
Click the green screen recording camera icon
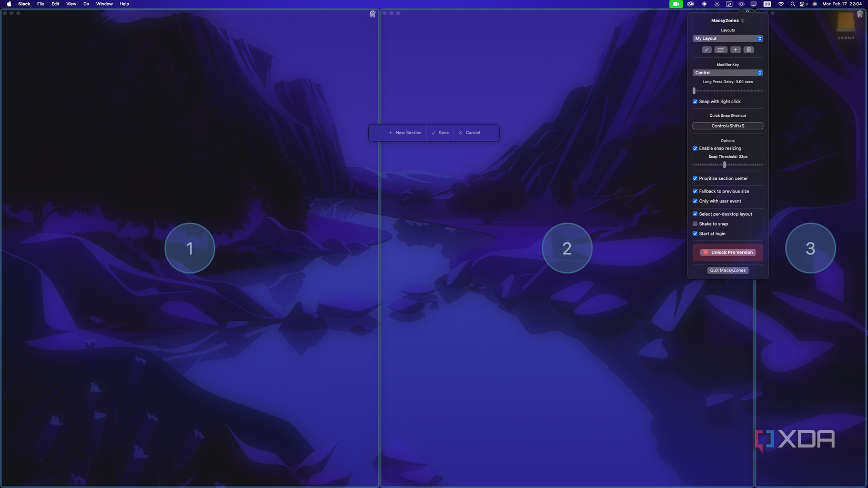(x=675, y=4)
